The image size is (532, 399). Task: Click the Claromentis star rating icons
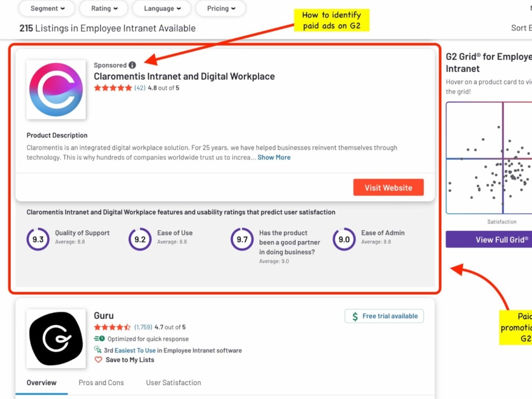(x=113, y=88)
